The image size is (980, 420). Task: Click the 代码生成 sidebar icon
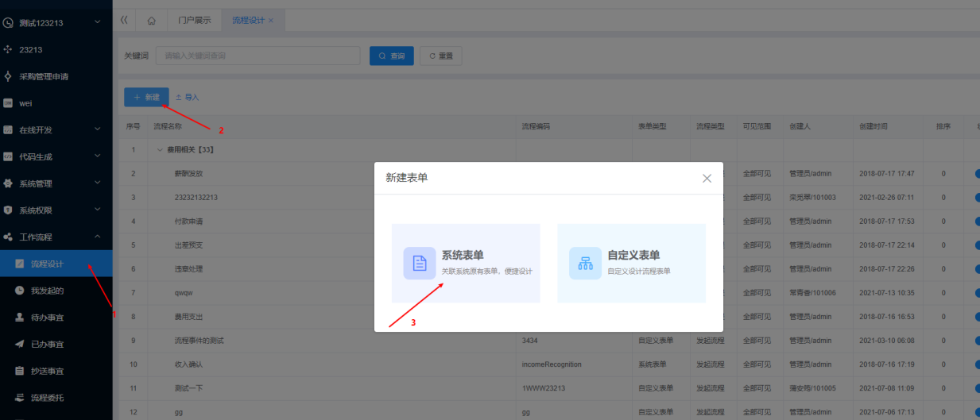tap(8, 156)
